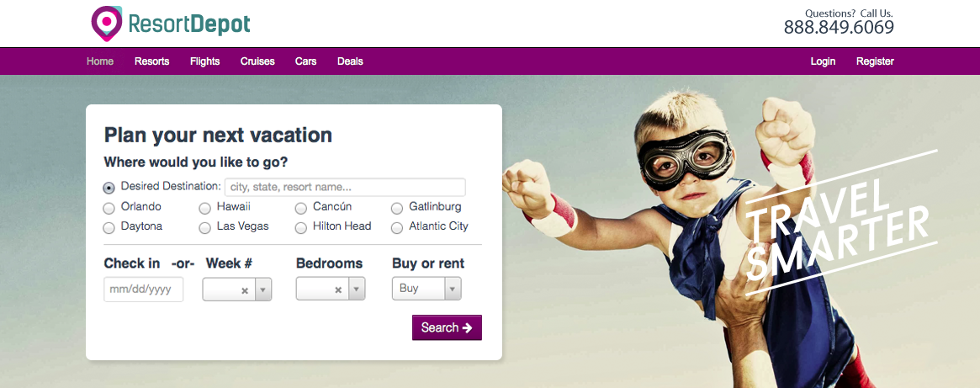Open the Buy or rent dropdown

[x=426, y=290]
